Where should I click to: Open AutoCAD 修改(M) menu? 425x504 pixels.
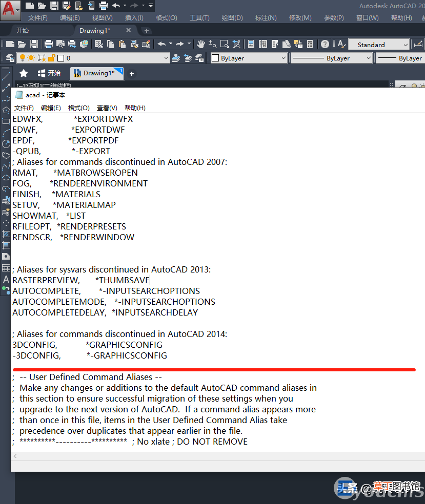(x=300, y=18)
